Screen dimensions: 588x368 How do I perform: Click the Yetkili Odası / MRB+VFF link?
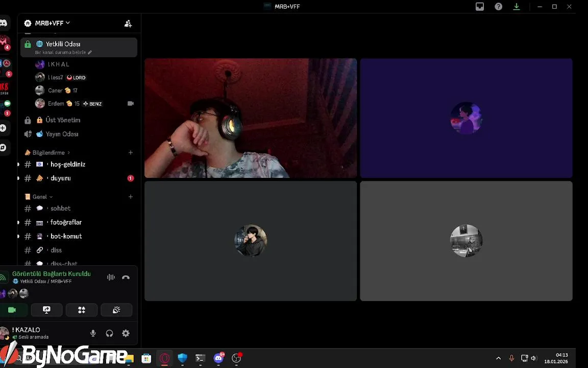(x=46, y=281)
